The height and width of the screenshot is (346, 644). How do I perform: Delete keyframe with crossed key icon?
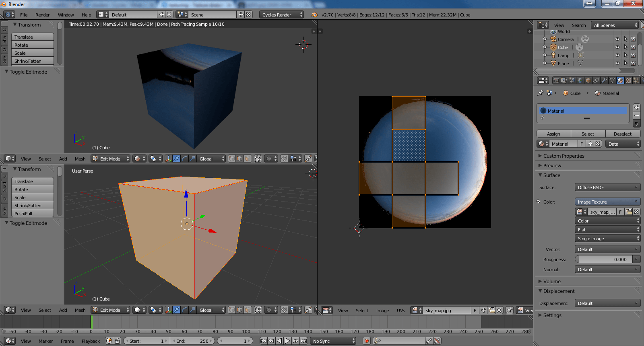tap(437, 341)
